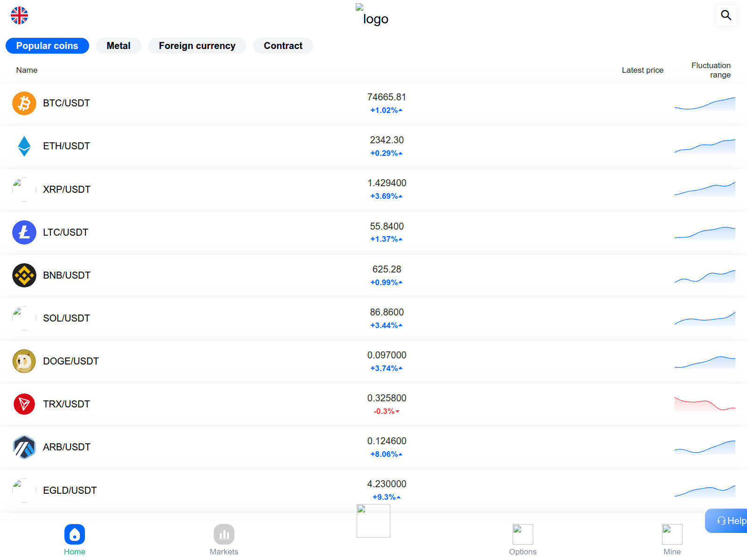Open the Mine section in bottom bar
This screenshot has height=560, width=747.
point(672,539)
